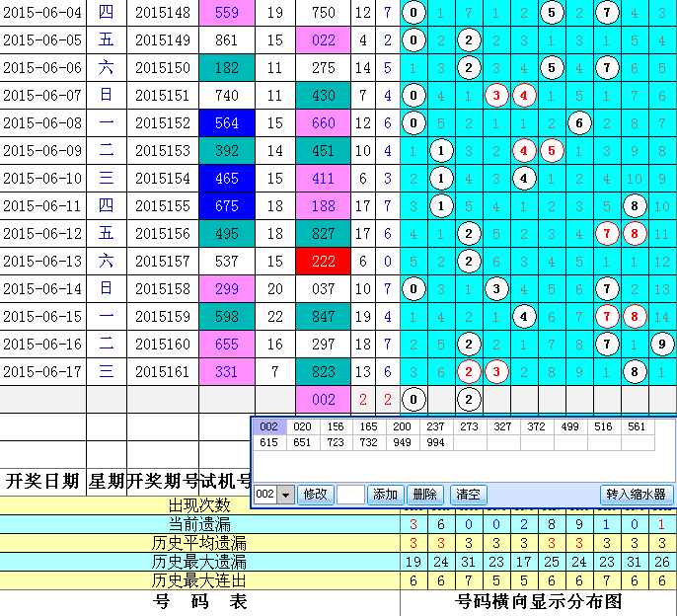
Task: Click the 星期 column header
Action: [107, 482]
